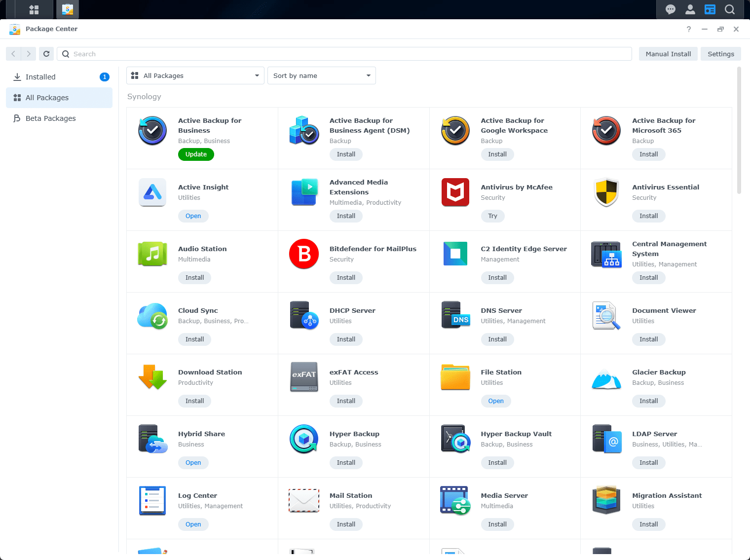Click the Manual Install button
This screenshot has width=750, height=560.
tap(669, 54)
